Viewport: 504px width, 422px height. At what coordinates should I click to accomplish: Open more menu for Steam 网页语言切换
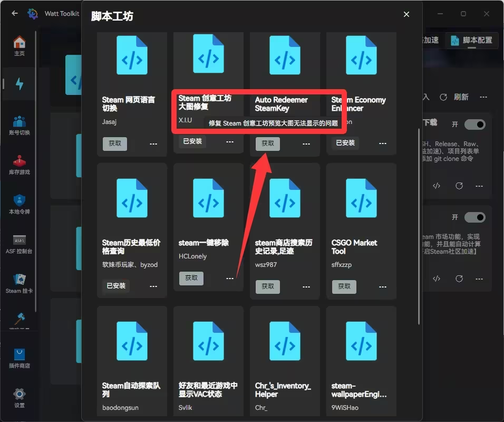[153, 144]
